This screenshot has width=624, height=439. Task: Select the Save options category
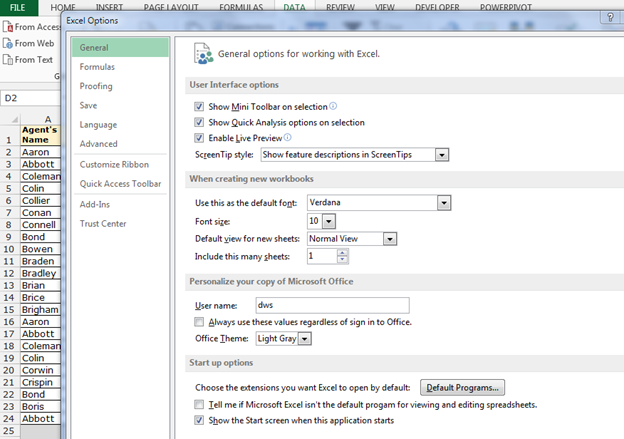tap(120, 105)
